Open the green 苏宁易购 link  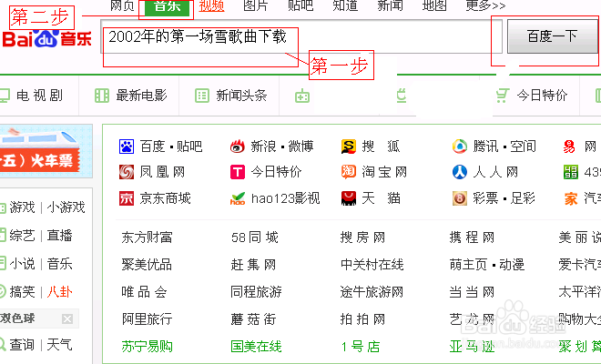pos(147,347)
